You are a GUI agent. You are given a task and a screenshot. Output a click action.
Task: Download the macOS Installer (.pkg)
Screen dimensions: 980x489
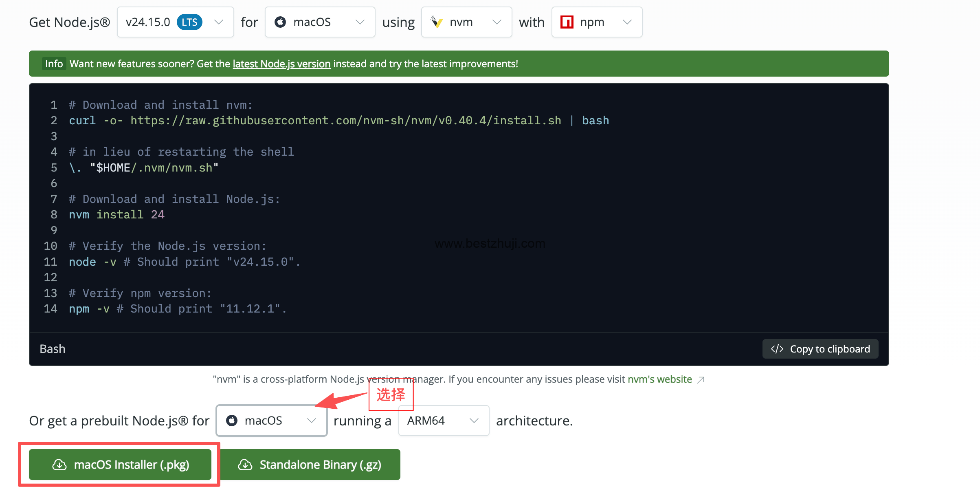120,465
